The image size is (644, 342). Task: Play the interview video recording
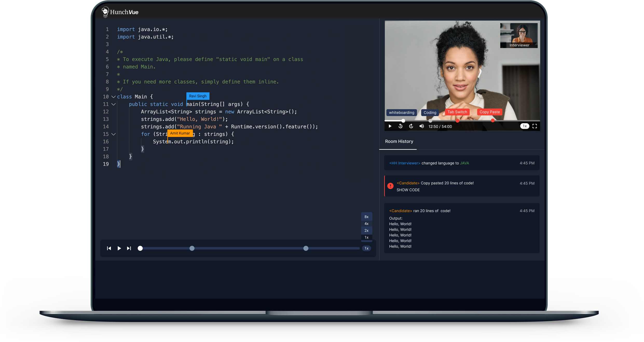click(390, 126)
